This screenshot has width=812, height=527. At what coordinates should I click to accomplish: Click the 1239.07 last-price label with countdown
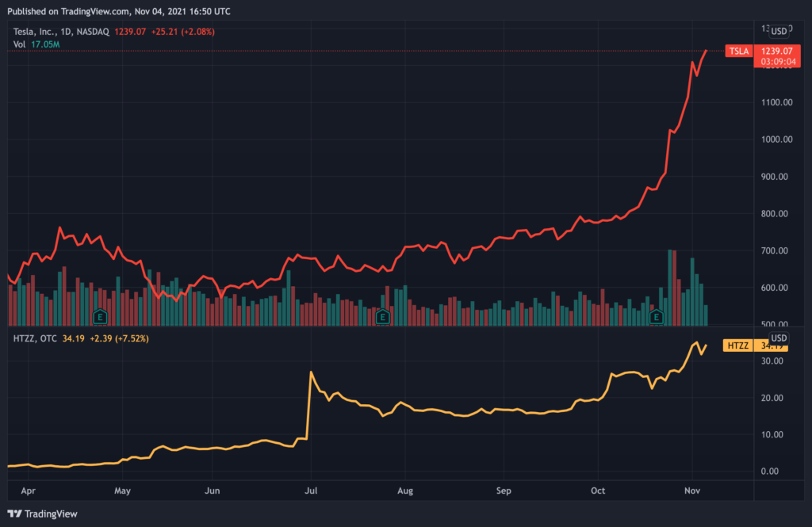(x=777, y=56)
